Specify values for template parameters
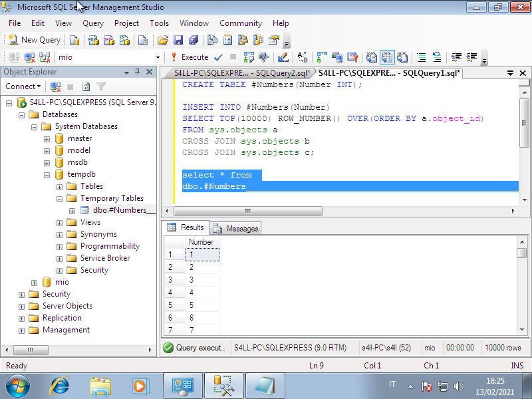 pos(303,57)
